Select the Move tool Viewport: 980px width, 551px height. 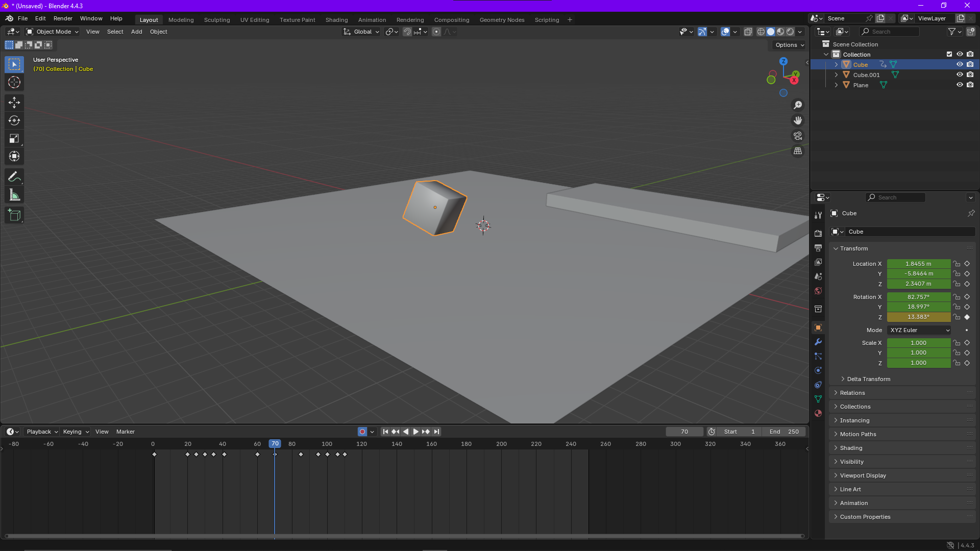14,103
